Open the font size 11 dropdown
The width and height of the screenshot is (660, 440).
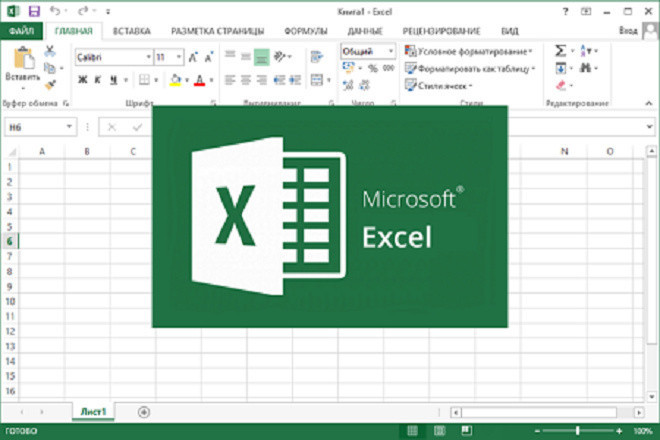[x=179, y=57]
